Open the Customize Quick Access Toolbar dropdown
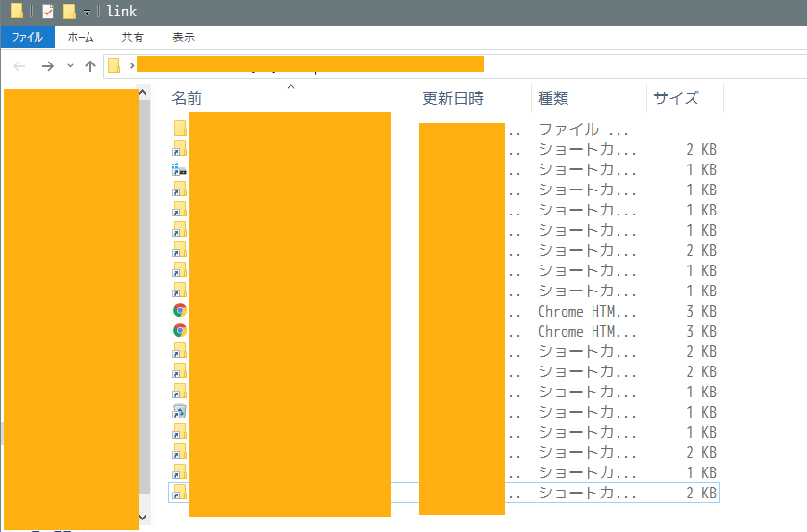 click(87, 12)
